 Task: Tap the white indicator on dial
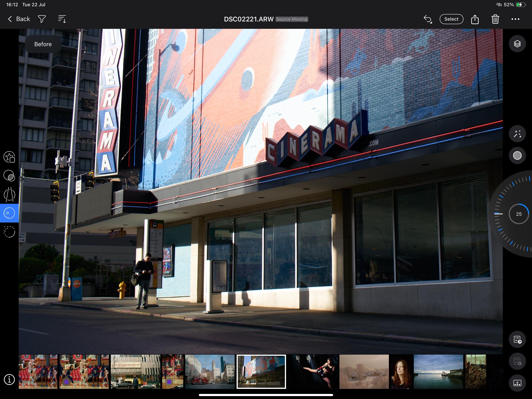pyautogui.click(x=498, y=214)
